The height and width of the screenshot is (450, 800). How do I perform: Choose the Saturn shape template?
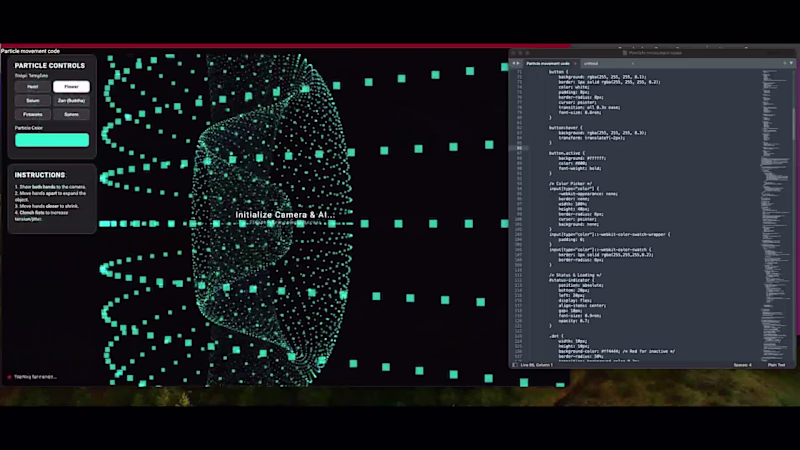click(33, 101)
